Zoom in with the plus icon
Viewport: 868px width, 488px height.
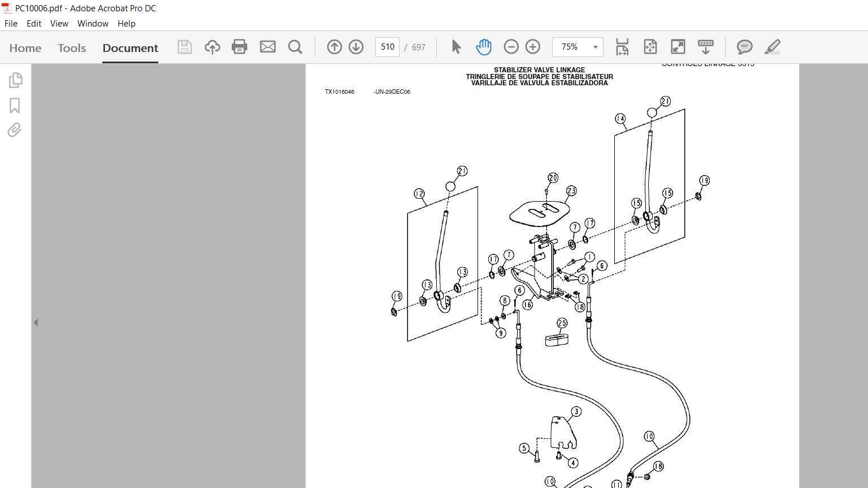pos(533,47)
